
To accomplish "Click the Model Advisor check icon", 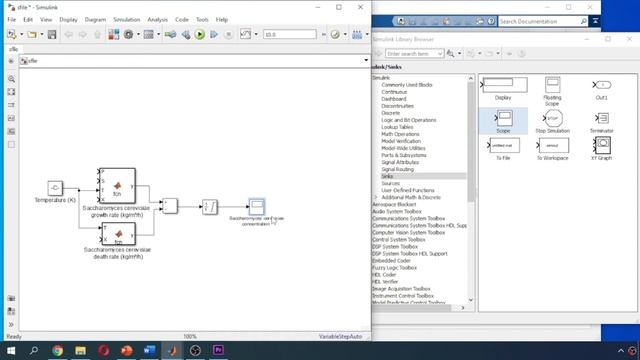I will 335,35.
